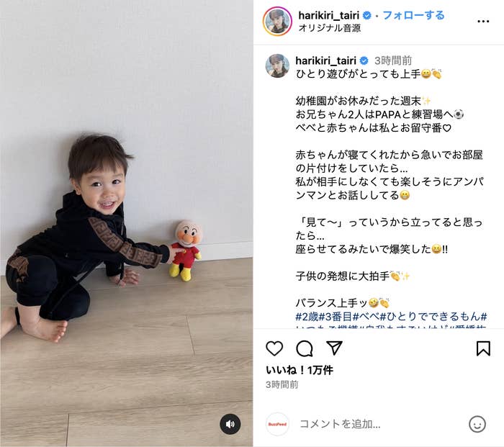504x447 pixels.
Task: Click harikiri_tairi username in the caption
Action: pos(325,60)
